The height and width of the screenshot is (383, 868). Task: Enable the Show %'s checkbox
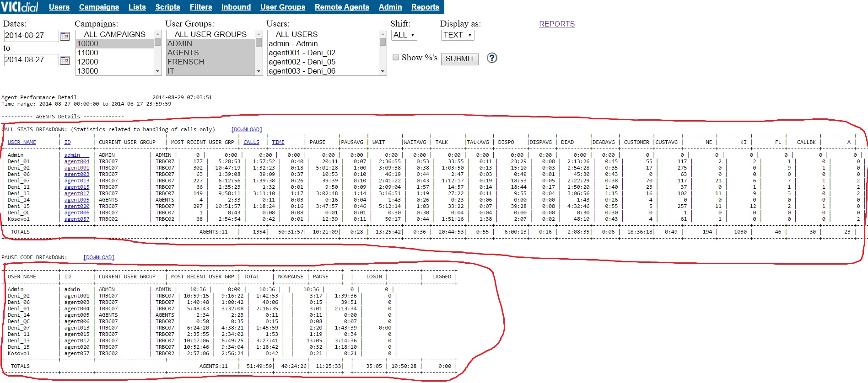point(396,58)
